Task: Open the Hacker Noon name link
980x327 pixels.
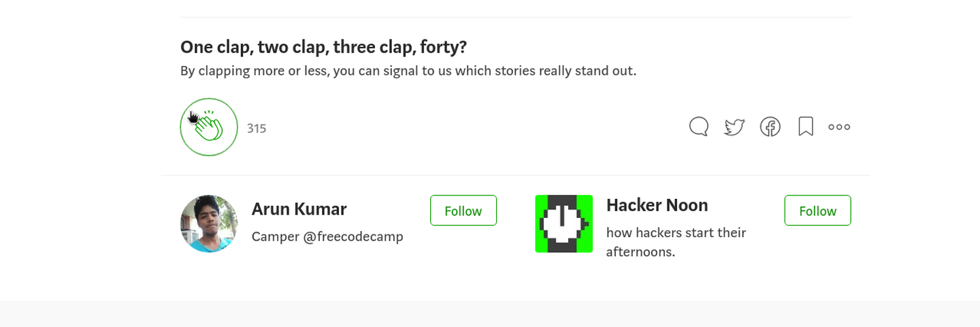Action: (x=657, y=205)
